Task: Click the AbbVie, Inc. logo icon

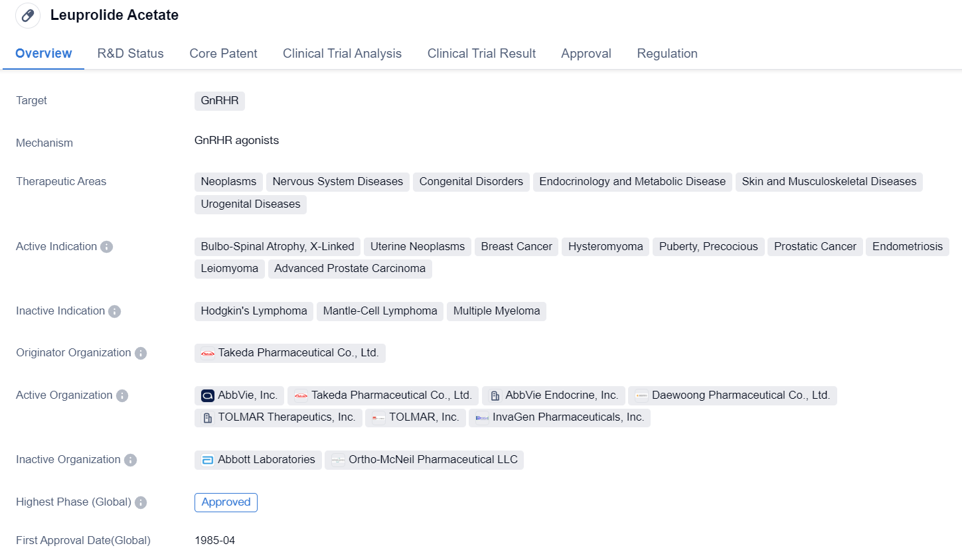Action: coord(208,396)
